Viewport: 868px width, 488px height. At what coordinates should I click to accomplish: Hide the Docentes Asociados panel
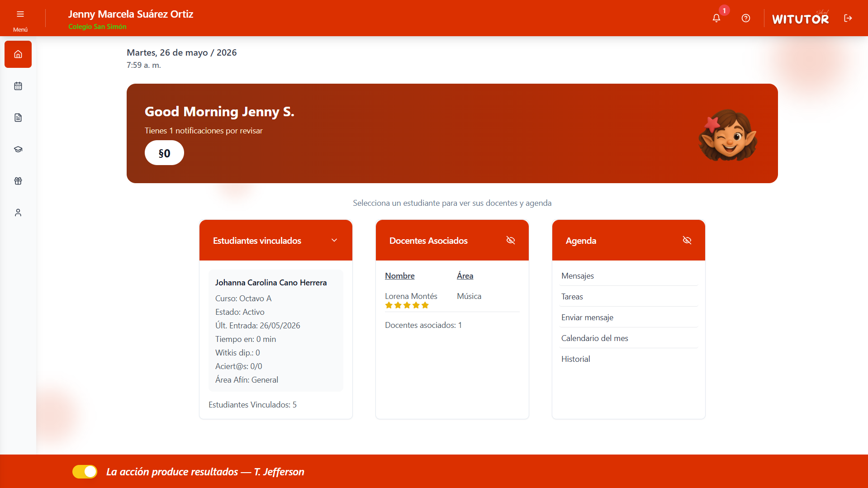tap(511, 240)
